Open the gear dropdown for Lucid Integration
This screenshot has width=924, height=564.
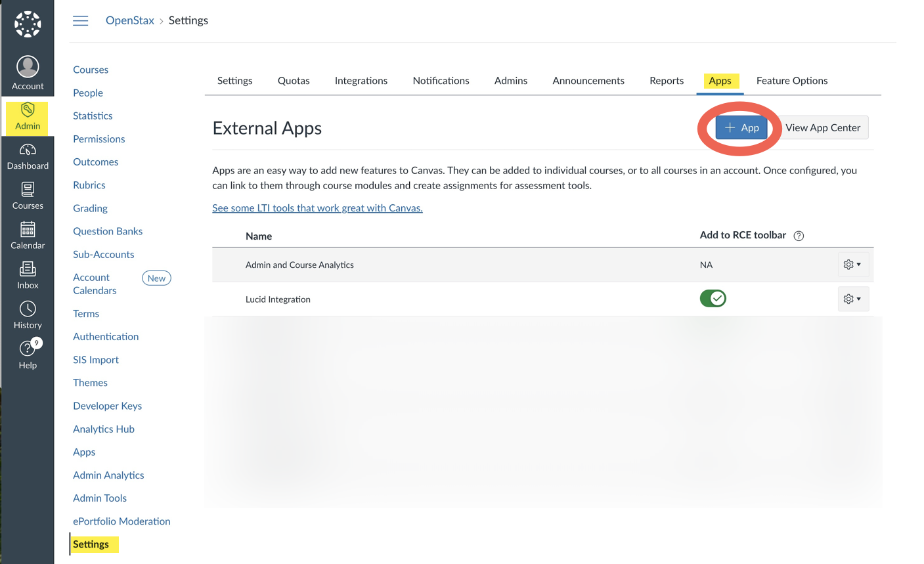coord(852,299)
